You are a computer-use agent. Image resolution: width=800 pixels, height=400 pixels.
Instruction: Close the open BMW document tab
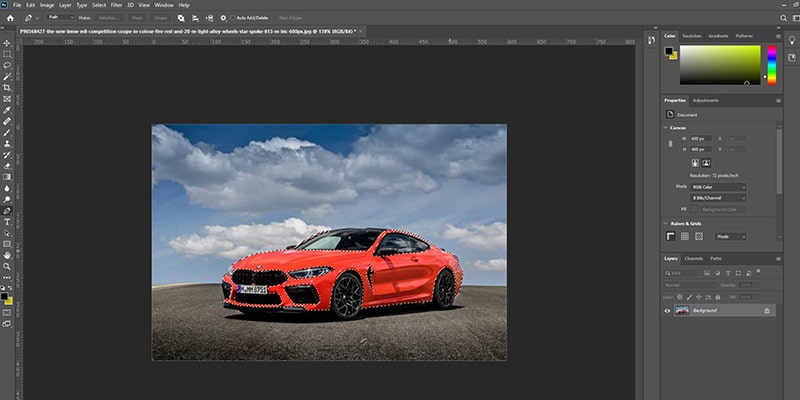pyautogui.click(x=361, y=31)
